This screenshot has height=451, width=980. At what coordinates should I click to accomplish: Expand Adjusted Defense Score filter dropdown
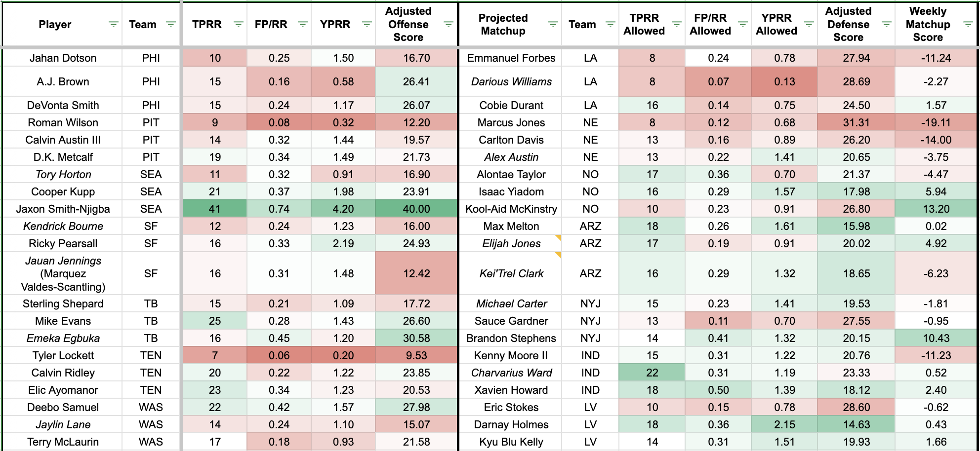pos(887,24)
